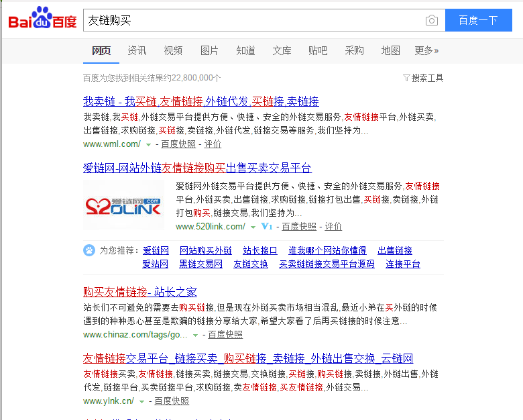The image size is (523, 420).
Task: Click the 520link logo thumbnail
Action: 123,205
